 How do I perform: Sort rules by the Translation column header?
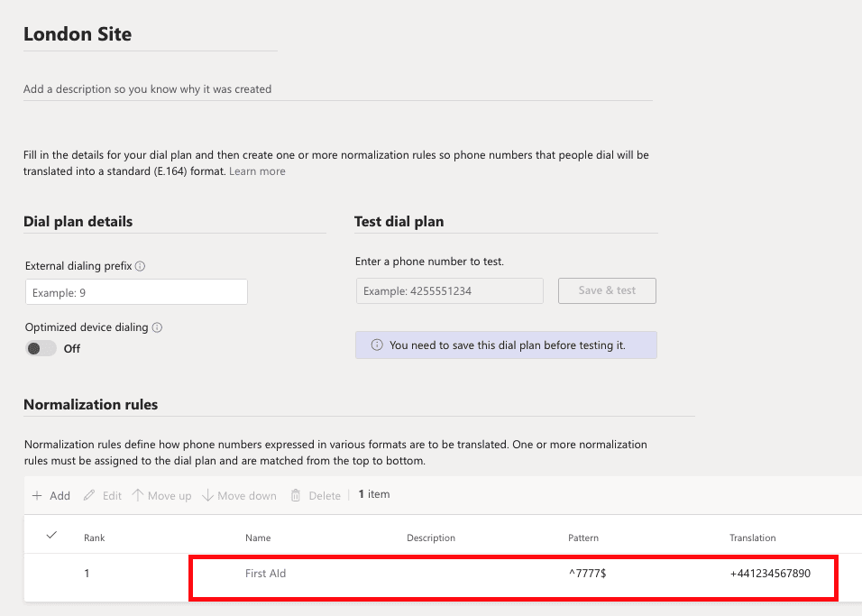coord(753,538)
